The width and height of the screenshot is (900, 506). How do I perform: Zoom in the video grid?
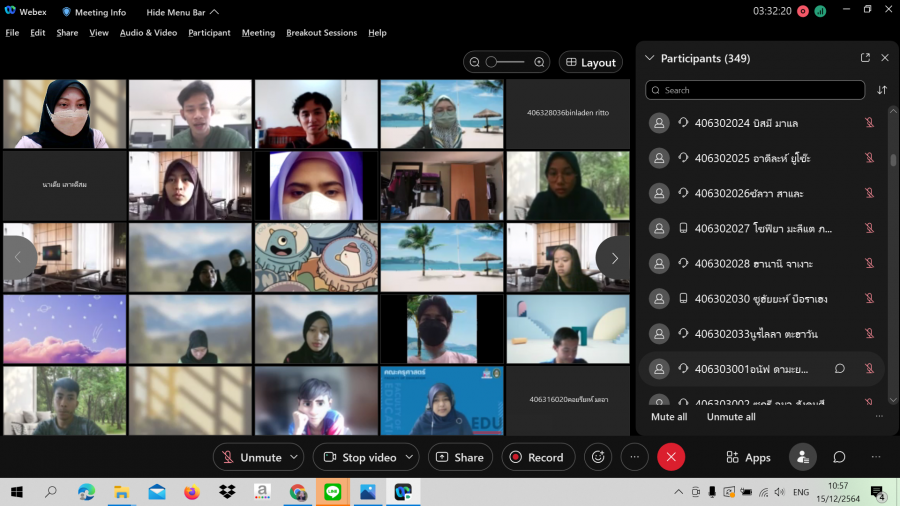tap(539, 62)
